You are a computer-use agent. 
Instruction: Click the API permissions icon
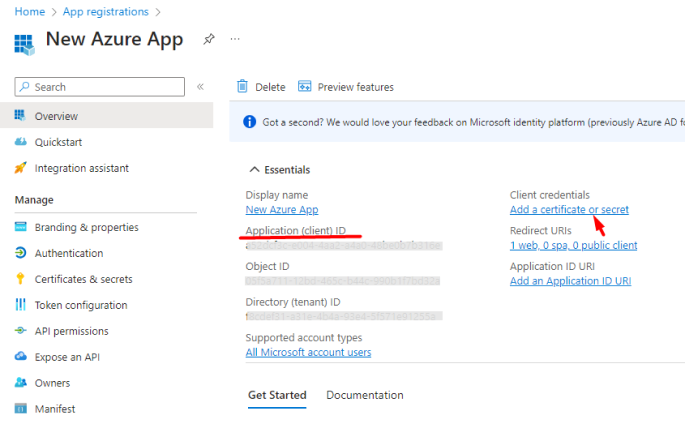pos(21,331)
